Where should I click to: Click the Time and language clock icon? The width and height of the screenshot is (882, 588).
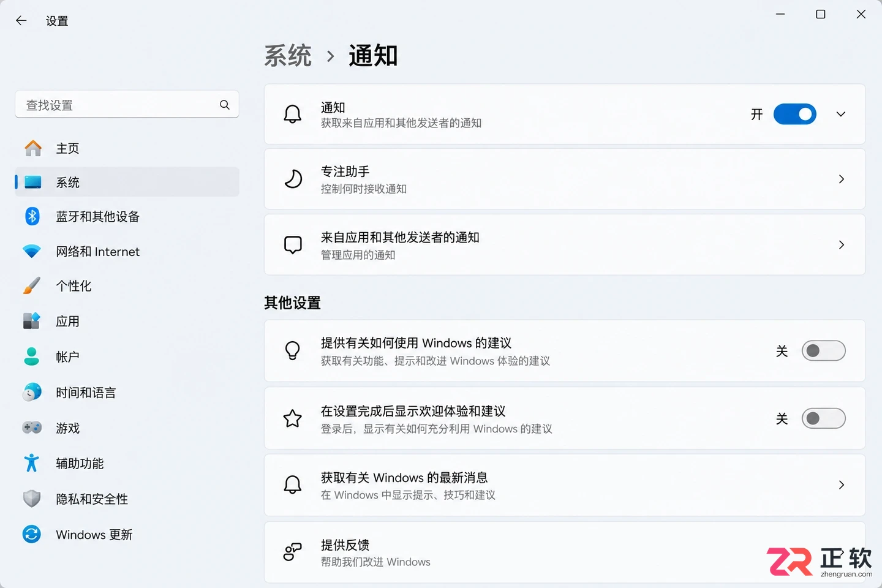(x=32, y=392)
